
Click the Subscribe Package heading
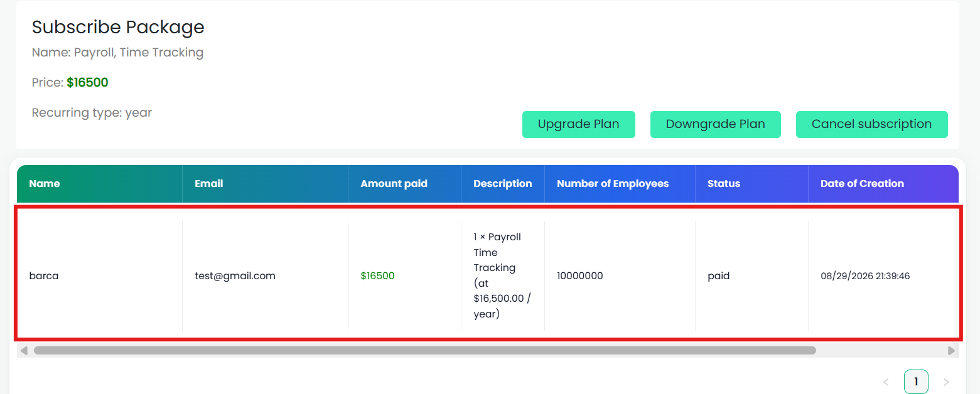pos(118,28)
